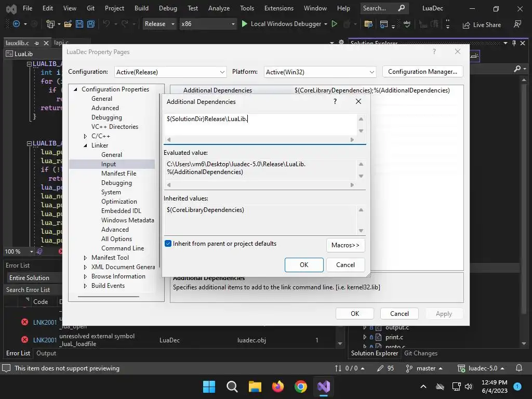Click the Redo arrow icon
Screen dimensions: 532x399
click(125, 24)
